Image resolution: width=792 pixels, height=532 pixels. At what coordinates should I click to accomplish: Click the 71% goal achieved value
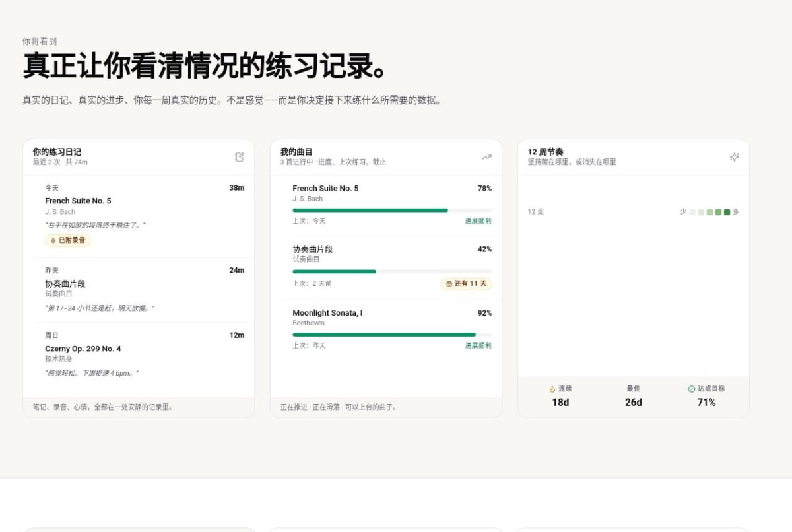(x=706, y=402)
